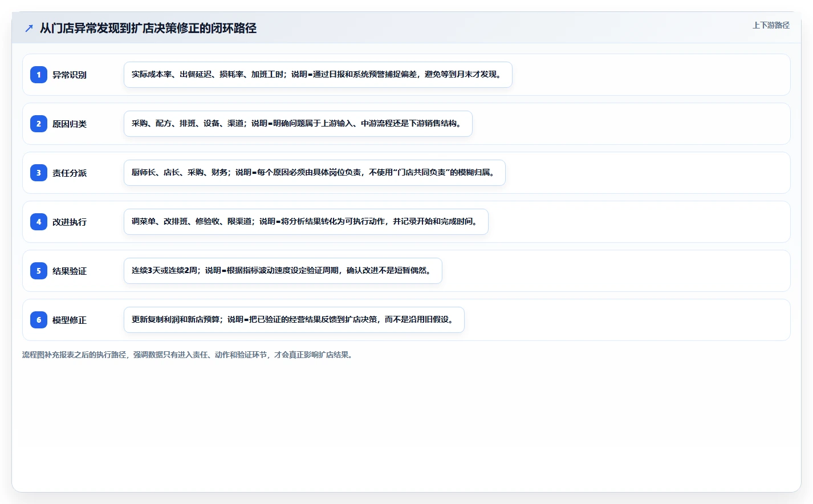Select the 模型修正 step label
The height and width of the screenshot is (504, 813).
[70, 320]
